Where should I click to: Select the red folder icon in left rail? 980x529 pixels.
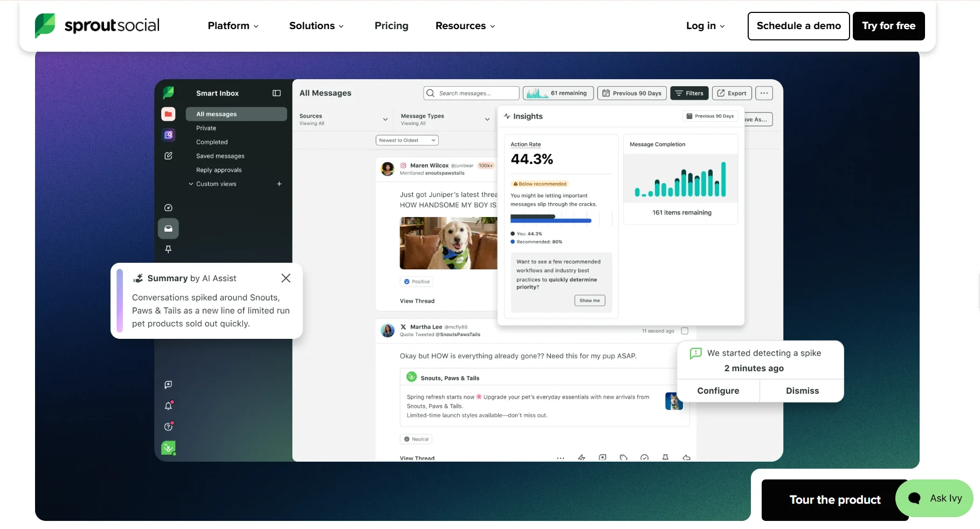point(168,114)
